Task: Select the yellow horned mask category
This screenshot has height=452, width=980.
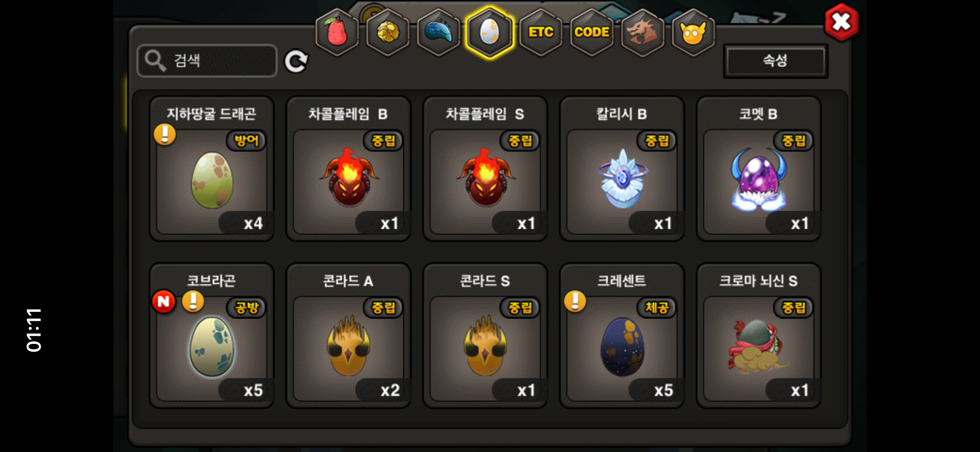Action: tap(693, 33)
